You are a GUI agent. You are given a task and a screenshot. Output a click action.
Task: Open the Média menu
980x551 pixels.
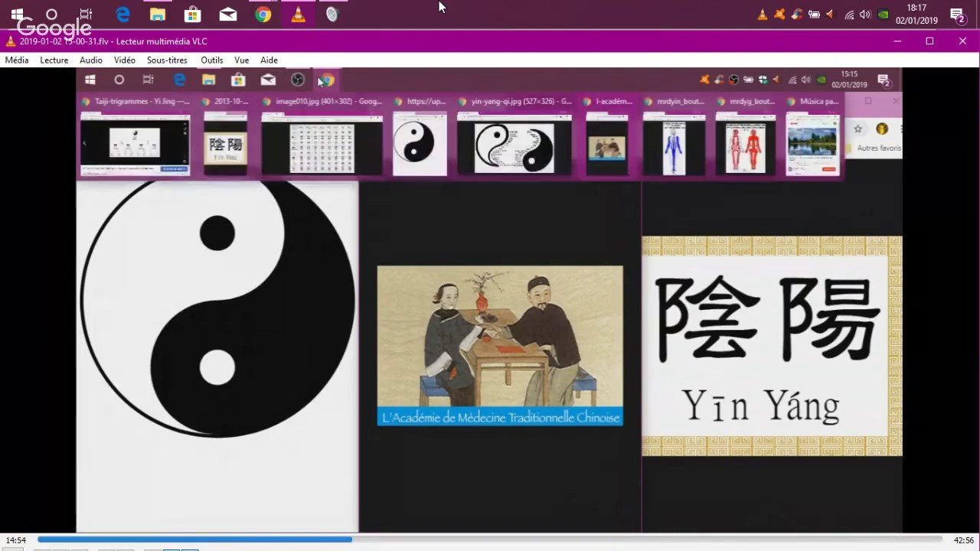click(x=17, y=60)
